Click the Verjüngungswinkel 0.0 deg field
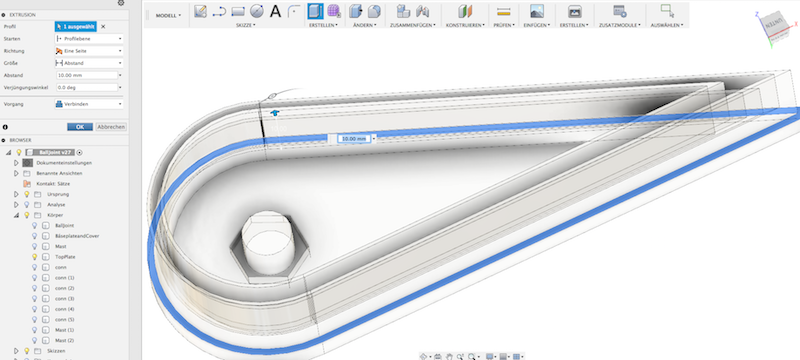The image size is (800, 360). tap(87, 88)
